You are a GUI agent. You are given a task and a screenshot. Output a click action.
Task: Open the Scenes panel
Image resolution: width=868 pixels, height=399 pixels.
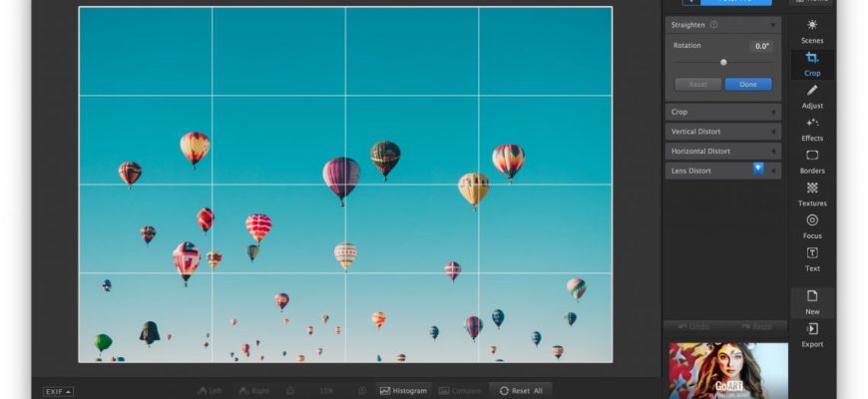(x=812, y=30)
